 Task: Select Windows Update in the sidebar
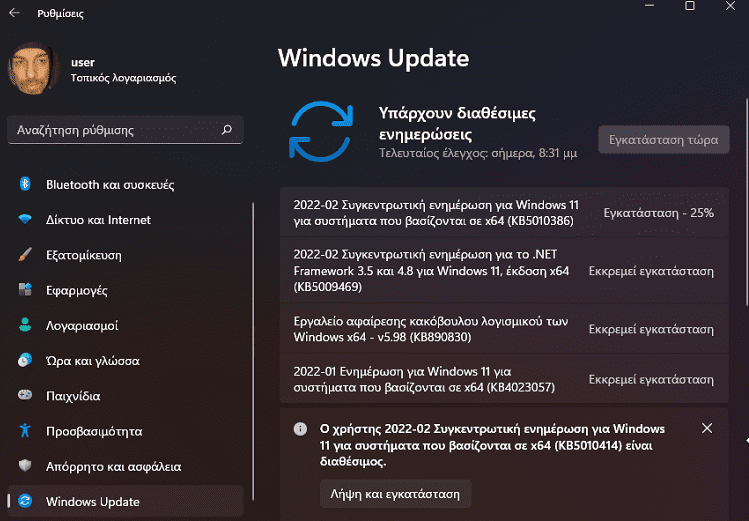[125, 501]
